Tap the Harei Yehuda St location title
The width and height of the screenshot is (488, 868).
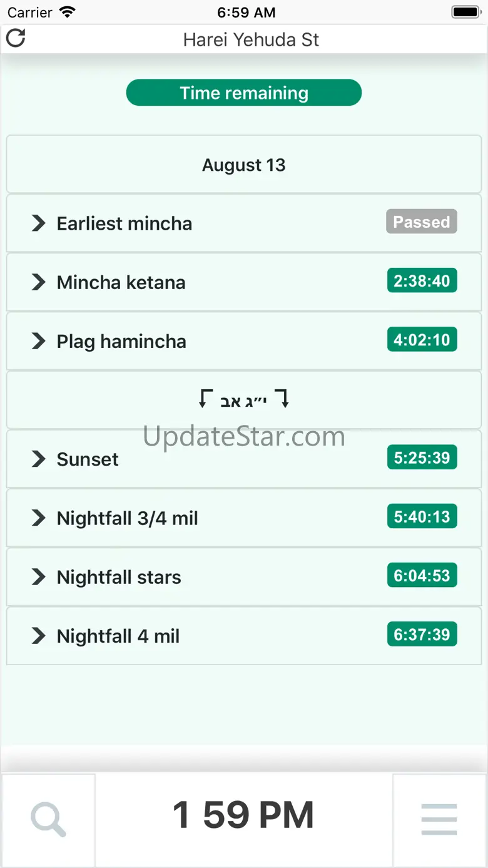(251, 40)
